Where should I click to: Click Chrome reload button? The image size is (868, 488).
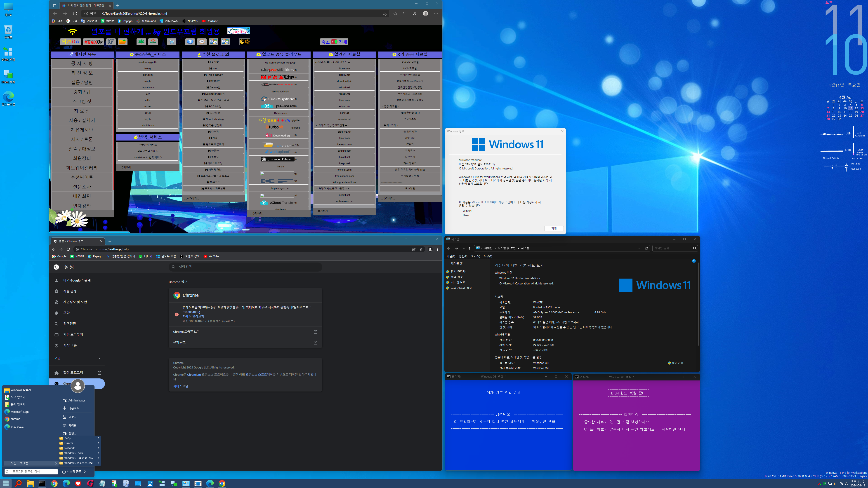(68, 249)
